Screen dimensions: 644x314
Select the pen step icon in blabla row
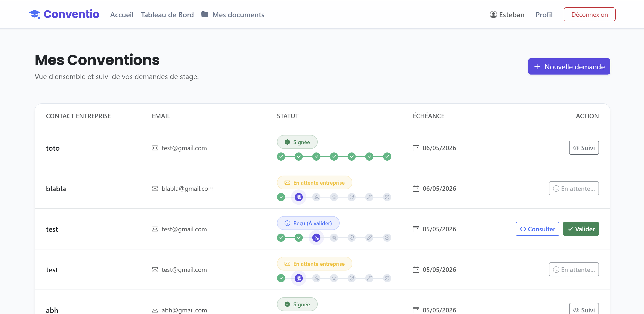coord(369,197)
